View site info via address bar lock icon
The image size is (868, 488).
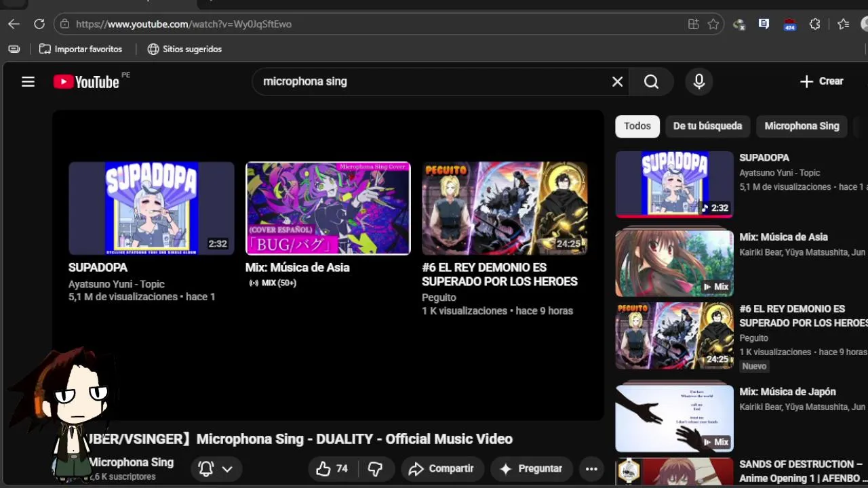point(64,24)
